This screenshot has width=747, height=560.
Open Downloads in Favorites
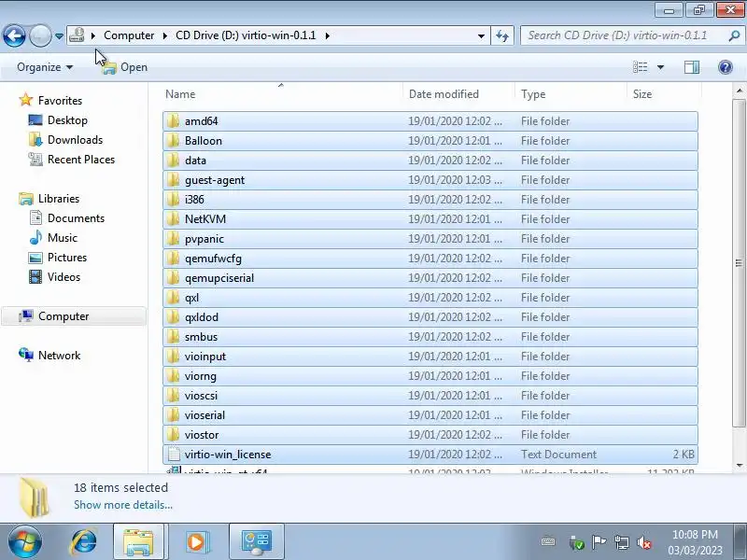pyautogui.click(x=76, y=139)
